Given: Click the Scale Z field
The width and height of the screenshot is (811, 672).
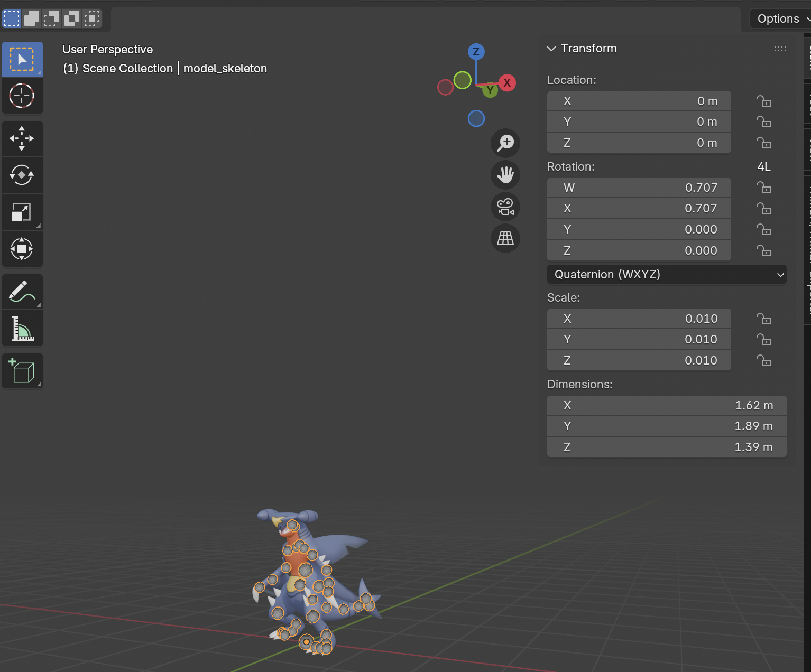Looking at the screenshot, I should [x=639, y=360].
